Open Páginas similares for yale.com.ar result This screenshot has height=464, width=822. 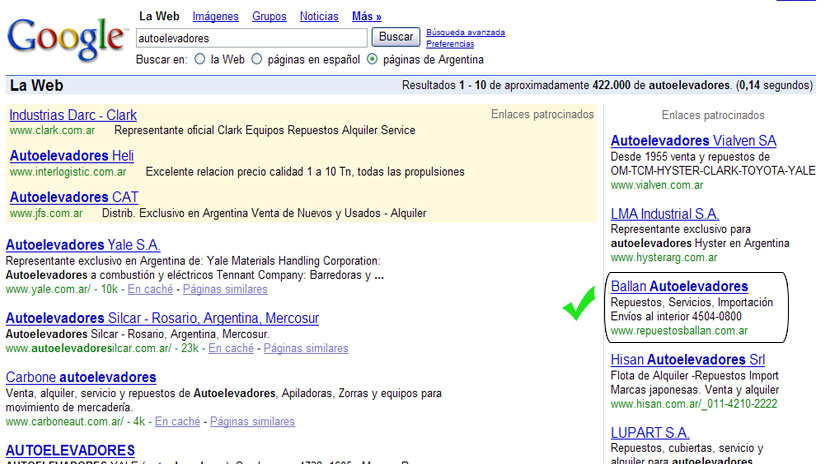coord(225,289)
